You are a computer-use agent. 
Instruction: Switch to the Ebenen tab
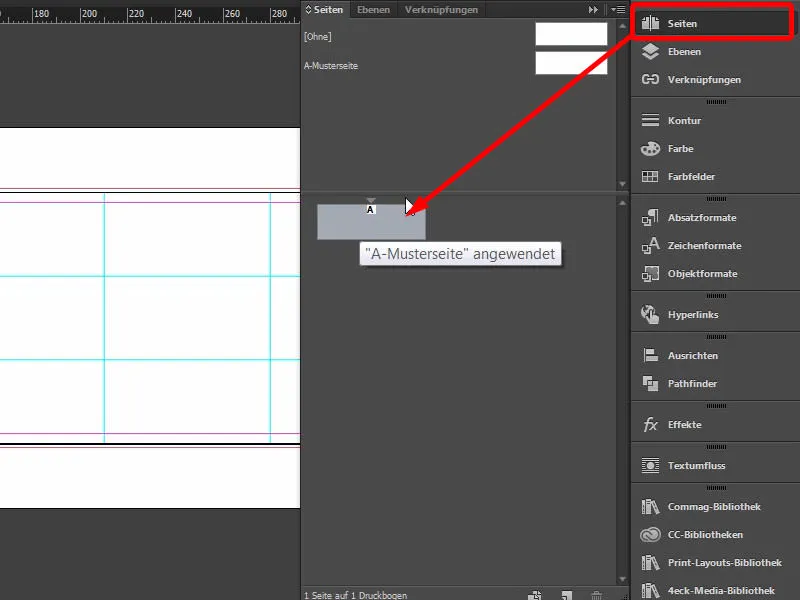[373, 10]
